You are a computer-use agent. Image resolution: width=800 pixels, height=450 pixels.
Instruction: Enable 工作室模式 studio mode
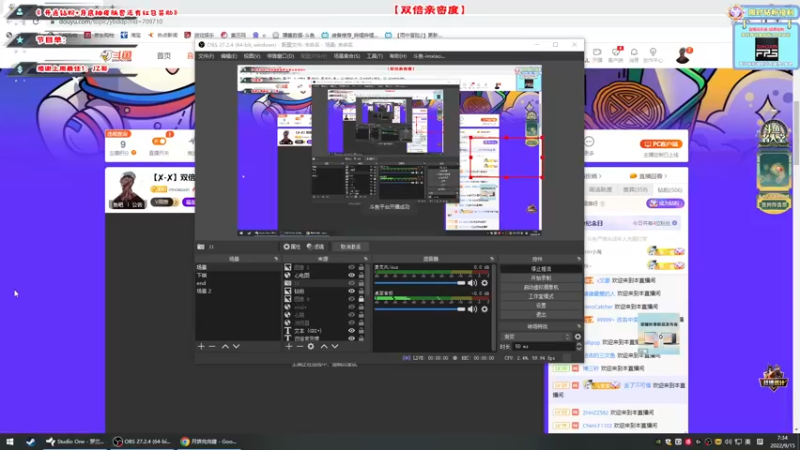click(x=541, y=296)
